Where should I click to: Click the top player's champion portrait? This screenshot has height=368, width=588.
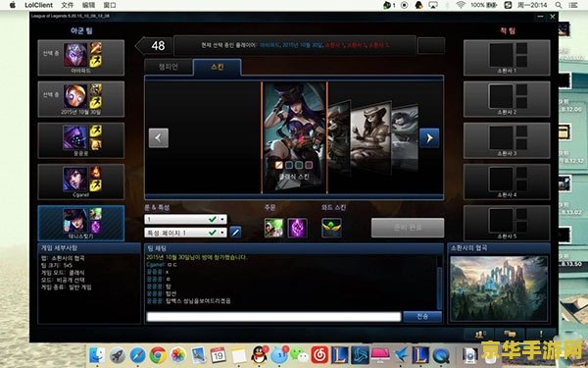click(75, 55)
